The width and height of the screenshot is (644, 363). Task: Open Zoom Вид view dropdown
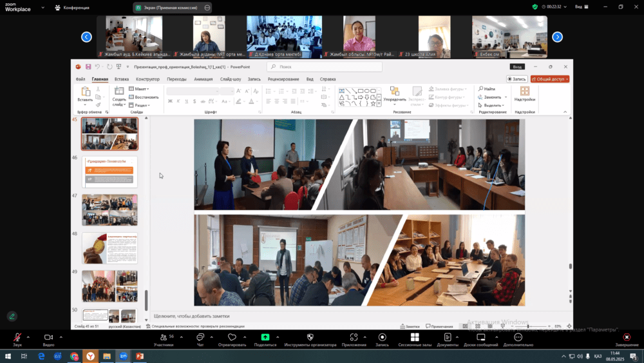(x=581, y=7)
